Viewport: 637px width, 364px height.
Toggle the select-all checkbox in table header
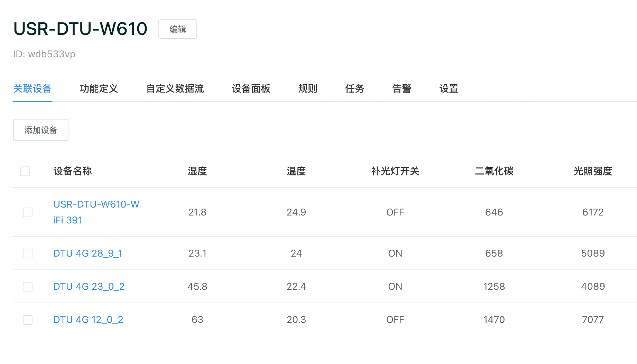coord(25,171)
